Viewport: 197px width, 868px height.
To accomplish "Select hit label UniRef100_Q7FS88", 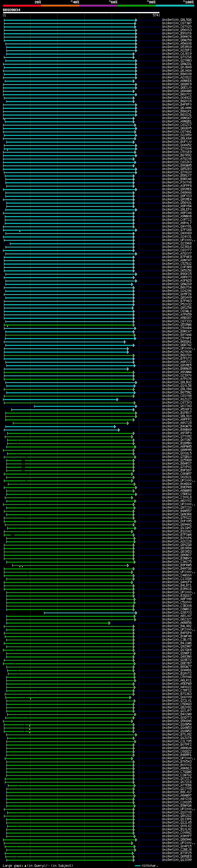I will click(177, 230).
